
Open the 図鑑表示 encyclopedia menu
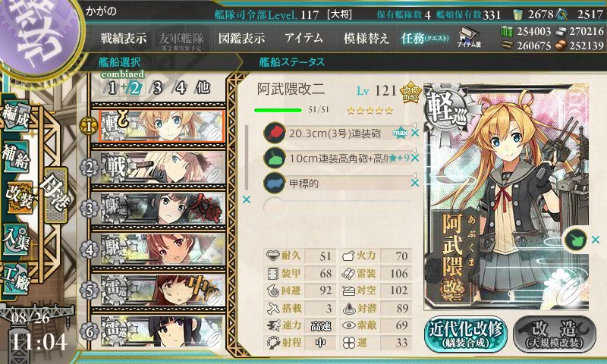click(x=241, y=38)
